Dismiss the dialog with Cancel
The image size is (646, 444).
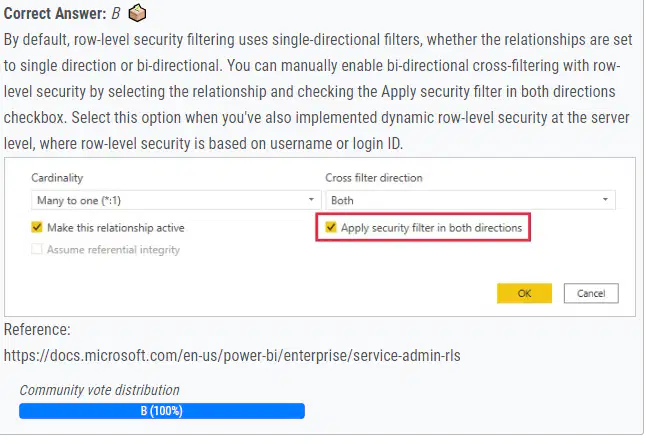[x=591, y=293]
